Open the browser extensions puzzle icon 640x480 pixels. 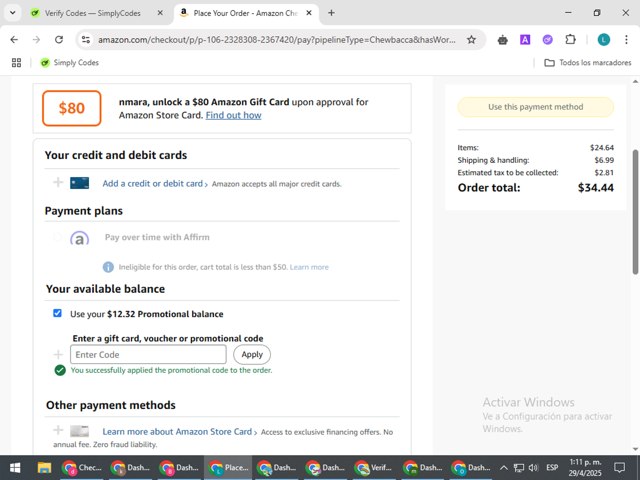[x=570, y=40]
